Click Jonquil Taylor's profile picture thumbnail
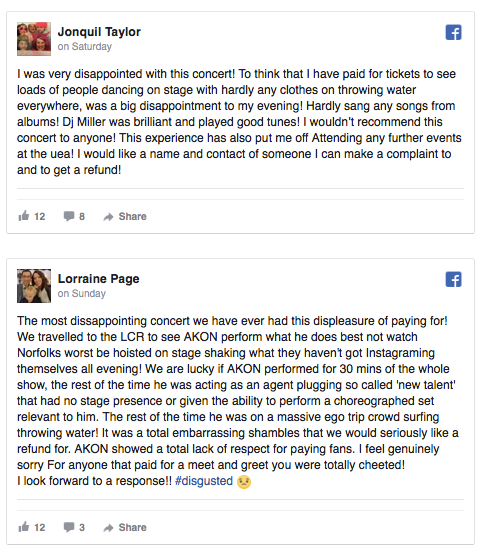This screenshot has width=484, height=559. 34,39
